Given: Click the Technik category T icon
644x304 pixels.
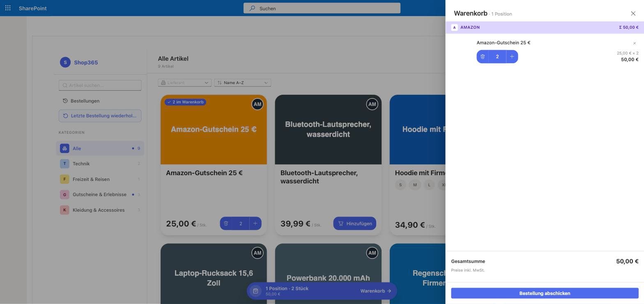Looking at the screenshot, I should 64,164.
